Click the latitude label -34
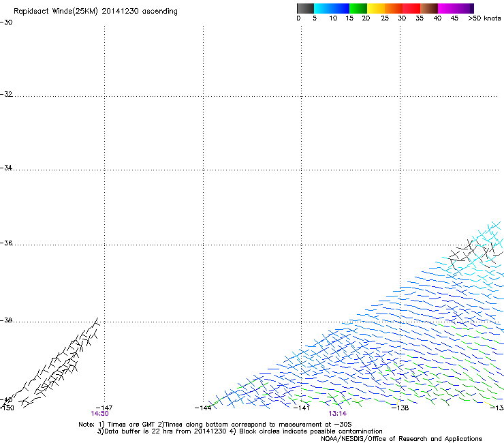 click(x=6, y=168)
